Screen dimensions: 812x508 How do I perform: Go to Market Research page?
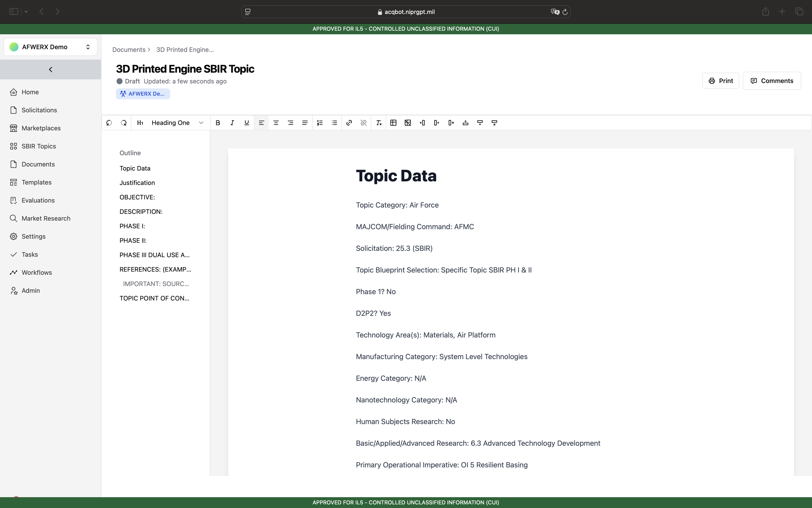click(46, 218)
